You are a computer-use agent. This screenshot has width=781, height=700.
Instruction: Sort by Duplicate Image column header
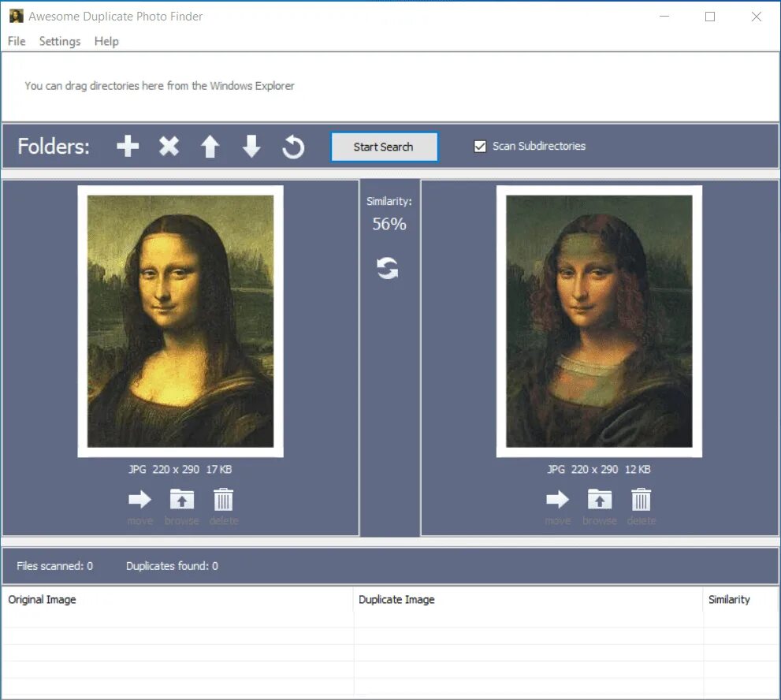[x=529, y=599]
